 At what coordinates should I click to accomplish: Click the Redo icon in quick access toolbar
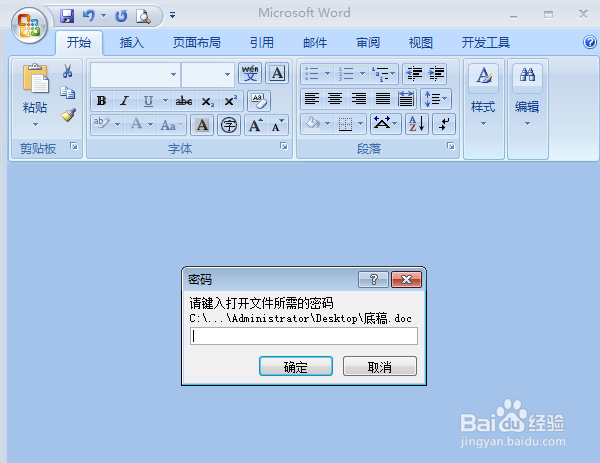(121, 16)
